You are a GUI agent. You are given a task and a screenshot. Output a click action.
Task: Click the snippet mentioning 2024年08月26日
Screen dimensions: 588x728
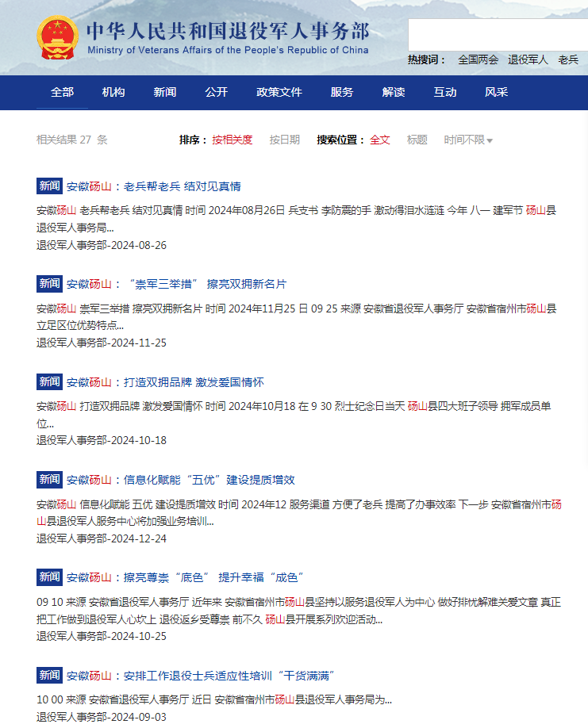click(x=296, y=219)
